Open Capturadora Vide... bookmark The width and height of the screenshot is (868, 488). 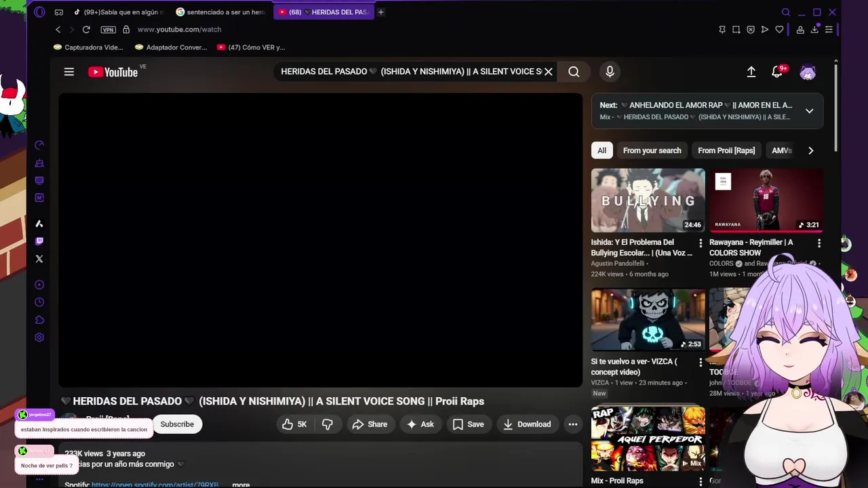point(89,47)
